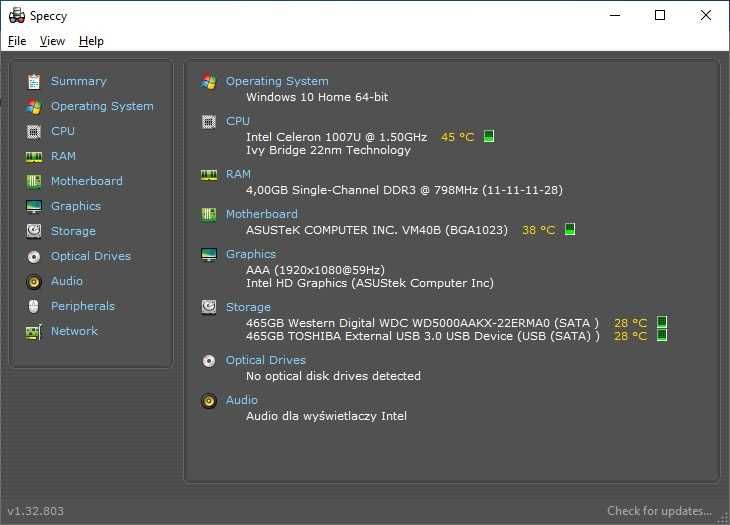Open Storage heading link in summary
Screen dimensions: 730x525
248,307
